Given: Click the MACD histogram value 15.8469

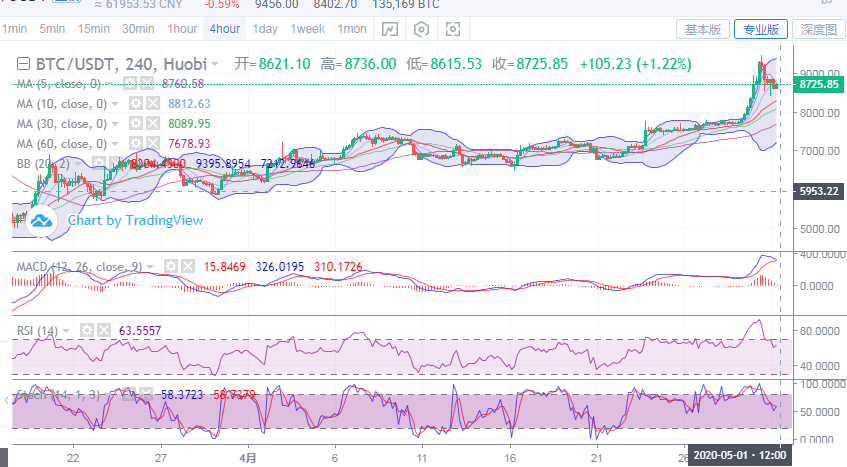Looking at the screenshot, I should point(224,267).
